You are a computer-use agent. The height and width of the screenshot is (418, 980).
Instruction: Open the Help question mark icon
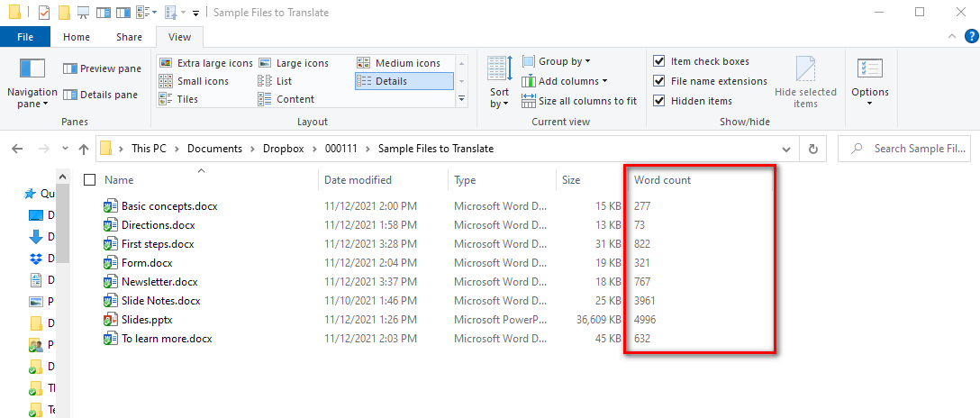point(971,36)
